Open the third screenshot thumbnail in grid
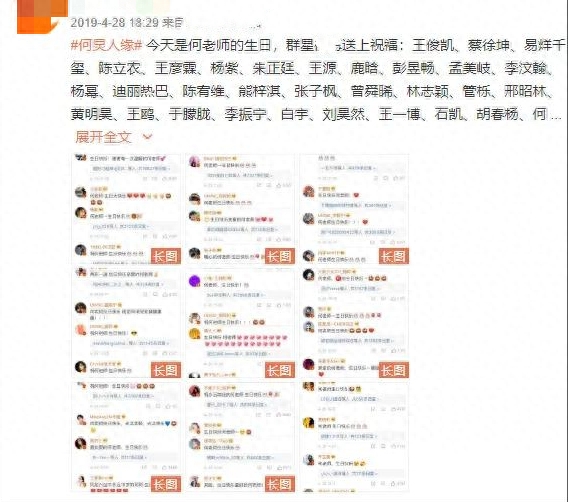The height and width of the screenshot is (502, 568). click(354, 209)
